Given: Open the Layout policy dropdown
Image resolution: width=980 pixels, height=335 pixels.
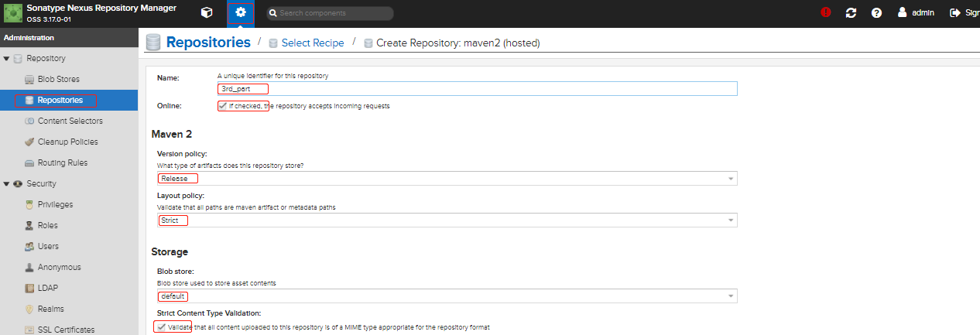Looking at the screenshot, I should pyautogui.click(x=447, y=220).
